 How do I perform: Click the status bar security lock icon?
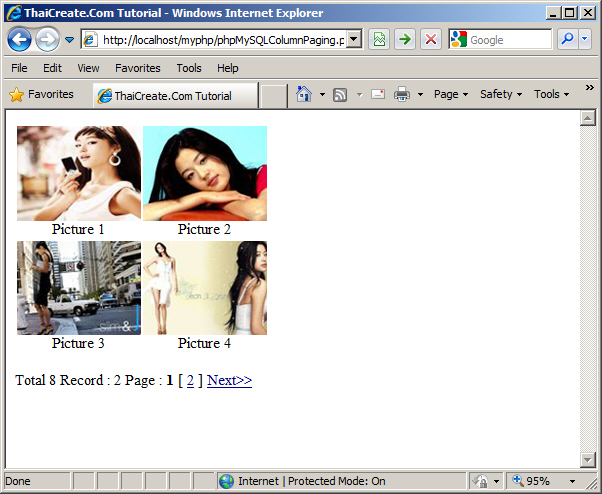[x=480, y=481]
